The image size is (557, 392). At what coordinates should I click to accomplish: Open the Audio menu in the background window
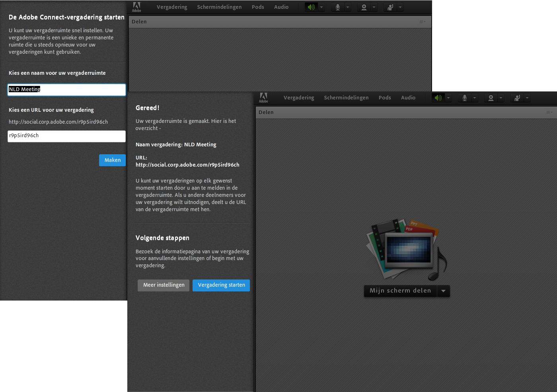[x=281, y=7]
